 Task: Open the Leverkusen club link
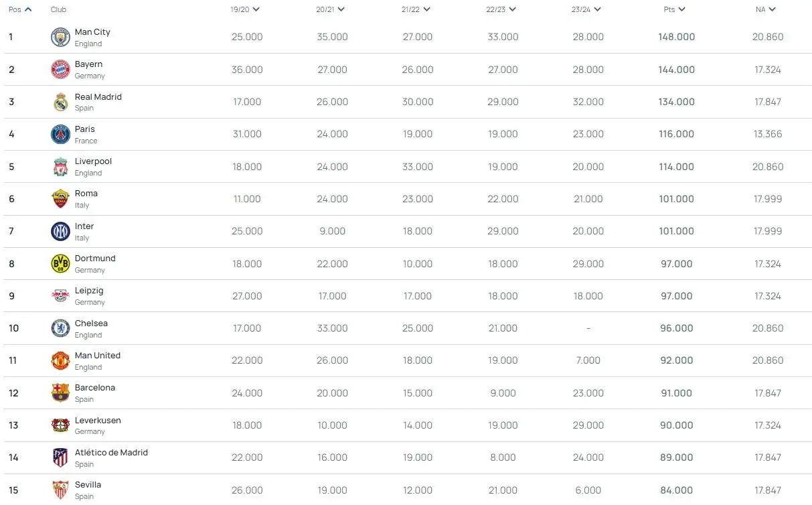tap(98, 421)
